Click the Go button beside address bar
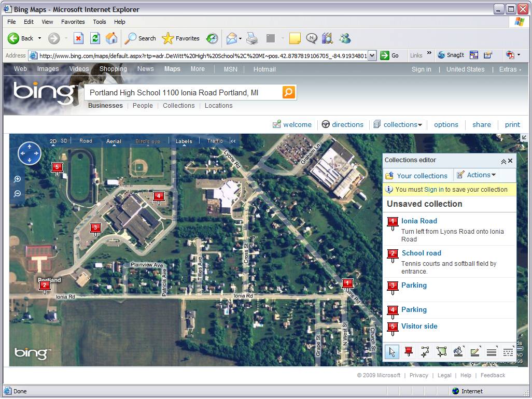532x399 pixels. 389,55
